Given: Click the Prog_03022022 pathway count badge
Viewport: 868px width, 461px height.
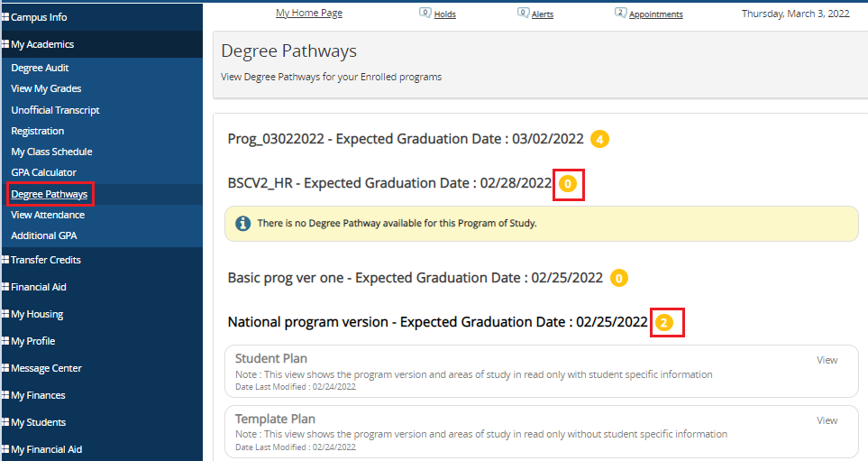Looking at the screenshot, I should (x=599, y=140).
